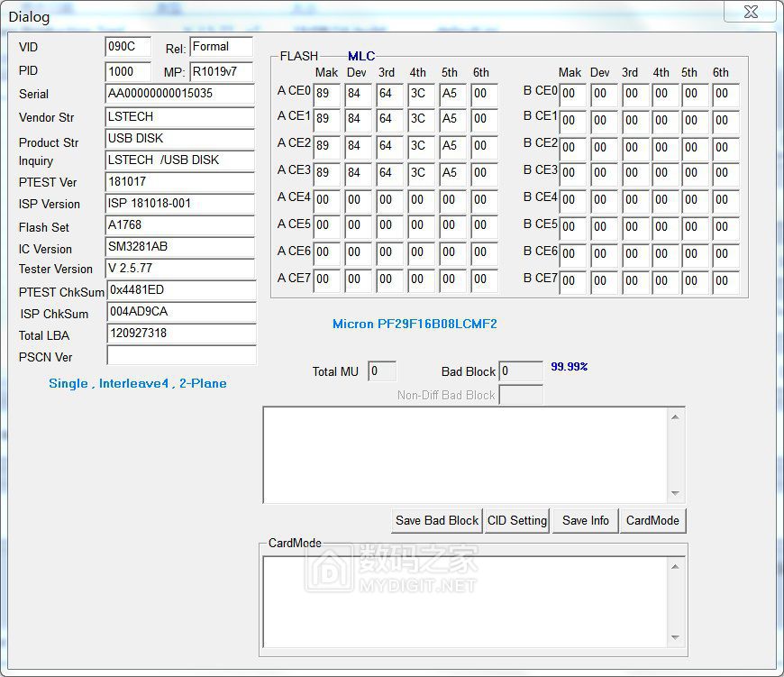
Task: Select the empty PSCN Ver field
Action: (179, 356)
